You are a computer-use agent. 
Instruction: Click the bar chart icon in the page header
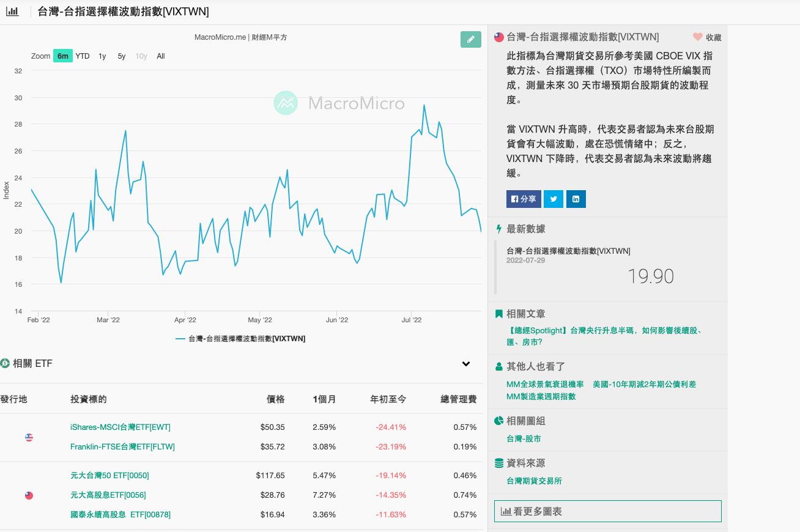click(12, 12)
